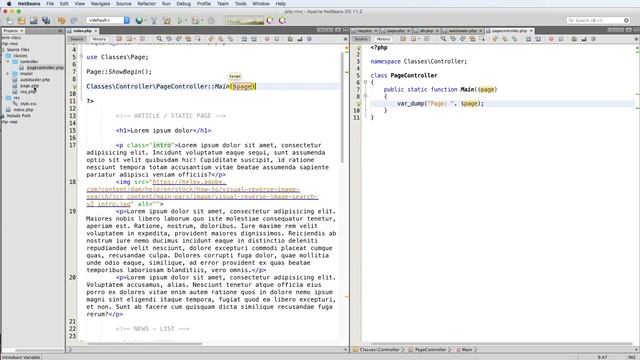Screen dimensions: 640x360
Task: Select the pagecontroller.php editor tab
Action: pyautogui.click(x=509, y=31)
